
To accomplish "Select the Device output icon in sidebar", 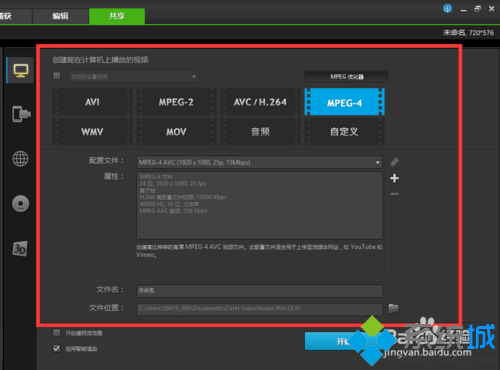I will tap(21, 114).
